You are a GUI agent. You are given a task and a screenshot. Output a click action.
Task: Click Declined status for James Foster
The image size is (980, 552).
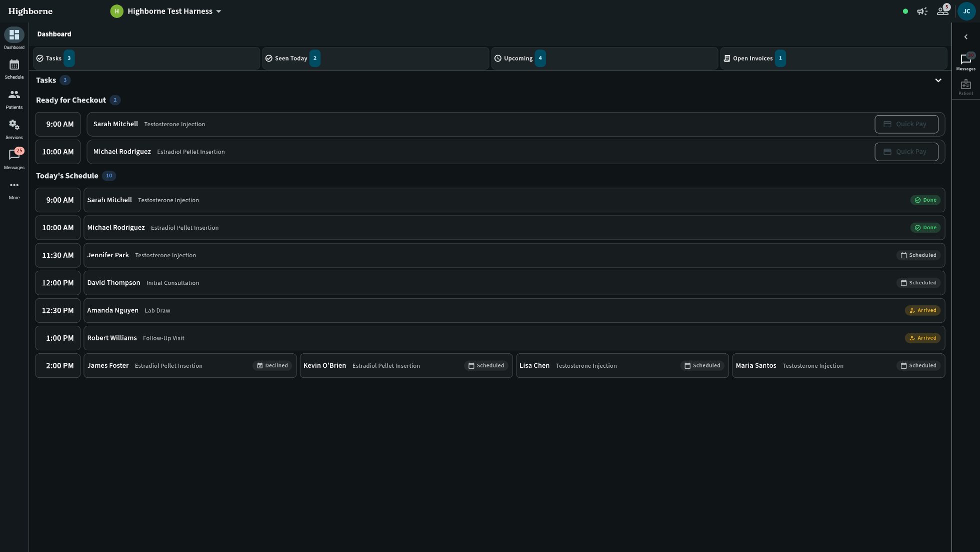tap(272, 366)
